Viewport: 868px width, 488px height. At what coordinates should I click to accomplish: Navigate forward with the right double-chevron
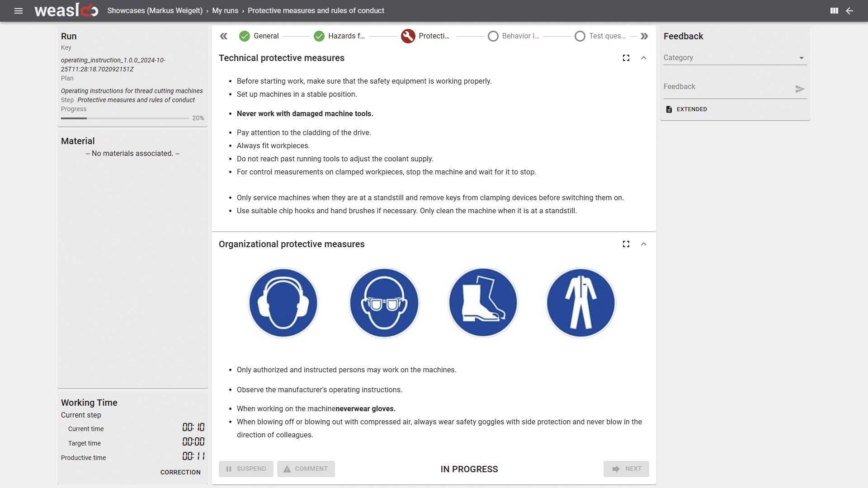tap(644, 36)
